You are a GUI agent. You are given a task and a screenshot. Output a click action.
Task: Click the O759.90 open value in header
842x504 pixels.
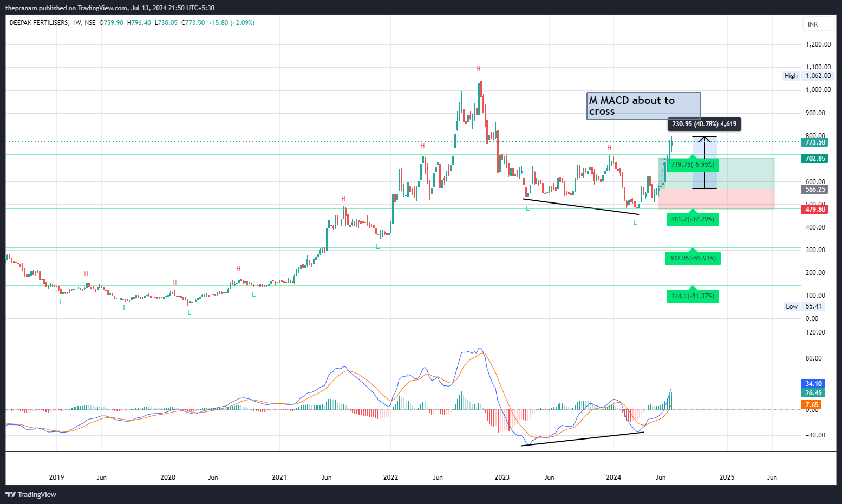pyautogui.click(x=112, y=23)
